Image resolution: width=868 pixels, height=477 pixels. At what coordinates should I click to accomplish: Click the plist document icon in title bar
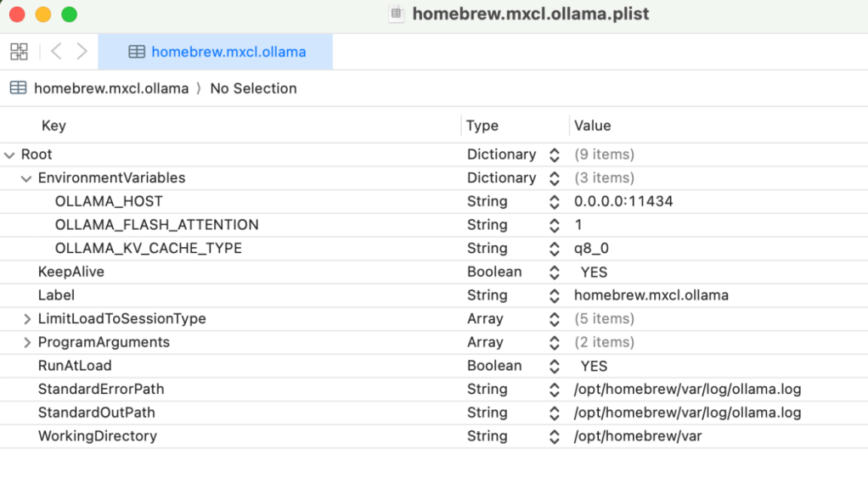(396, 14)
